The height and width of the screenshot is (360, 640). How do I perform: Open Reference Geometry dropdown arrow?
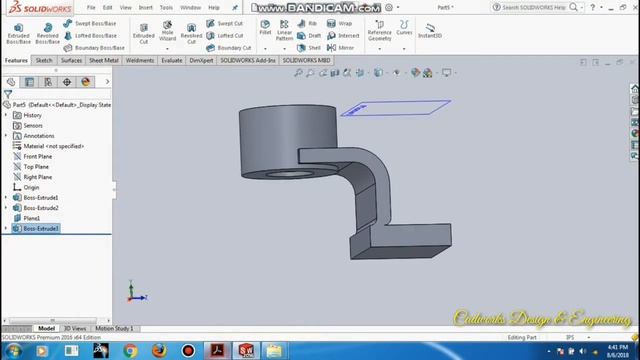coord(380,49)
